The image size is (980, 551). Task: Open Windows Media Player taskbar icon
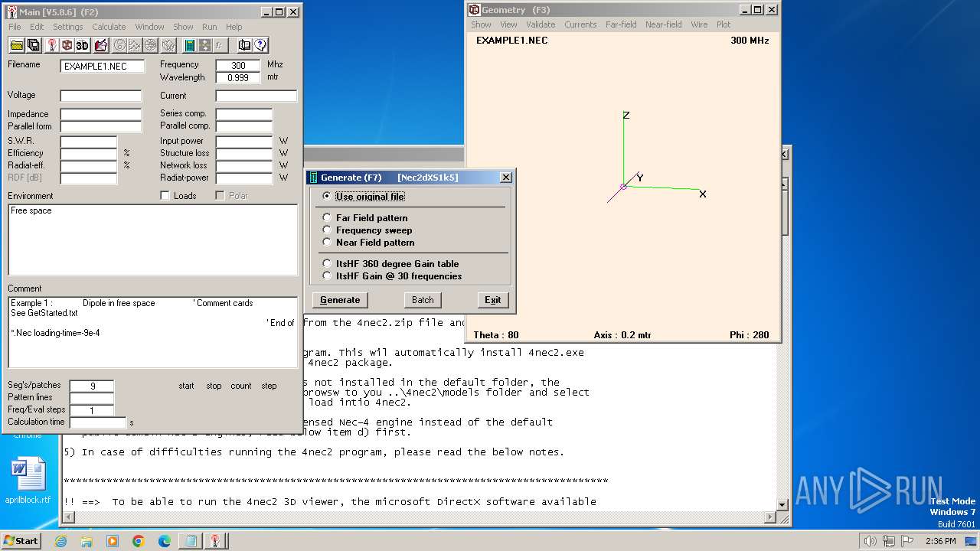(x=113, y=541)
